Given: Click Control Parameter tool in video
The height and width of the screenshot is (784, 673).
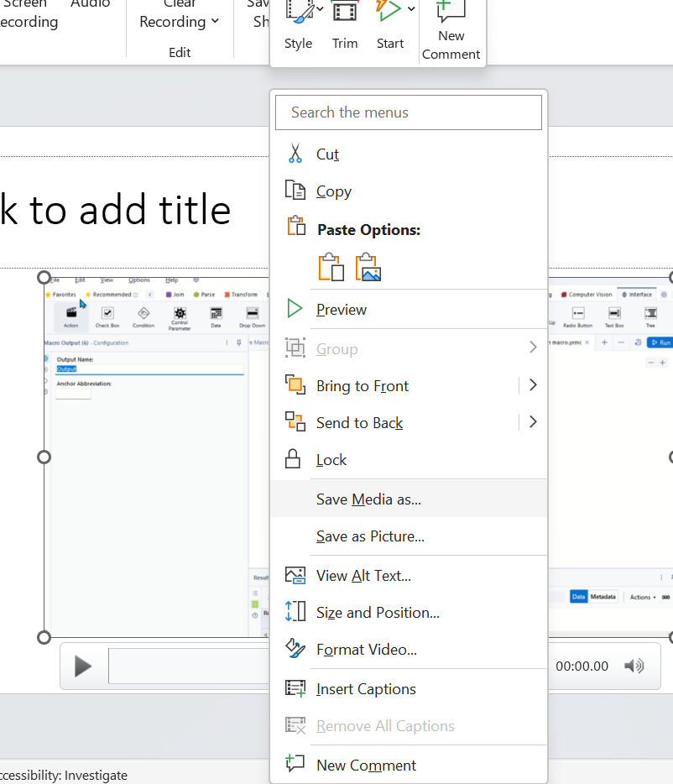Looking at the screenshot, I should click(180, 318).
